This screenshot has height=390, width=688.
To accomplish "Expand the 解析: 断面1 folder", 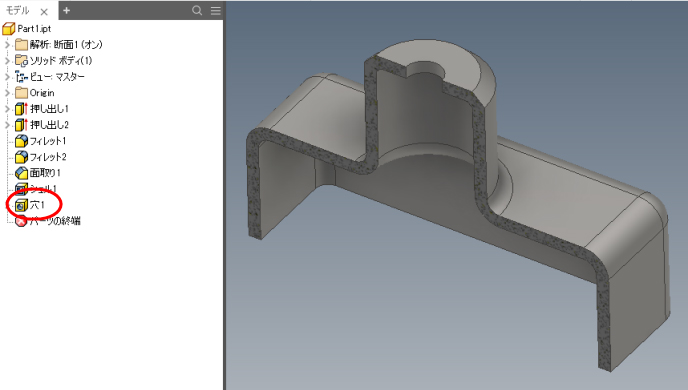I will pos(7,45).
